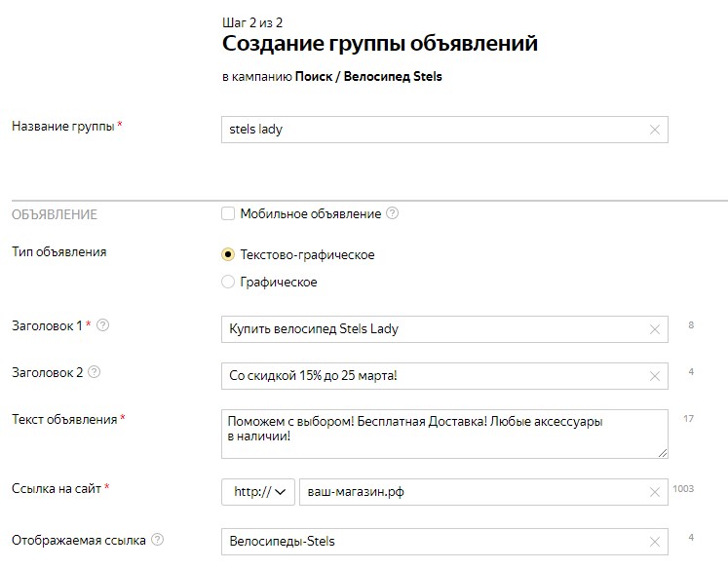Open help icon next to Заголовок 1
Image resolution: width=728 pixels, height=569 pixels.
tap(102, 324)
